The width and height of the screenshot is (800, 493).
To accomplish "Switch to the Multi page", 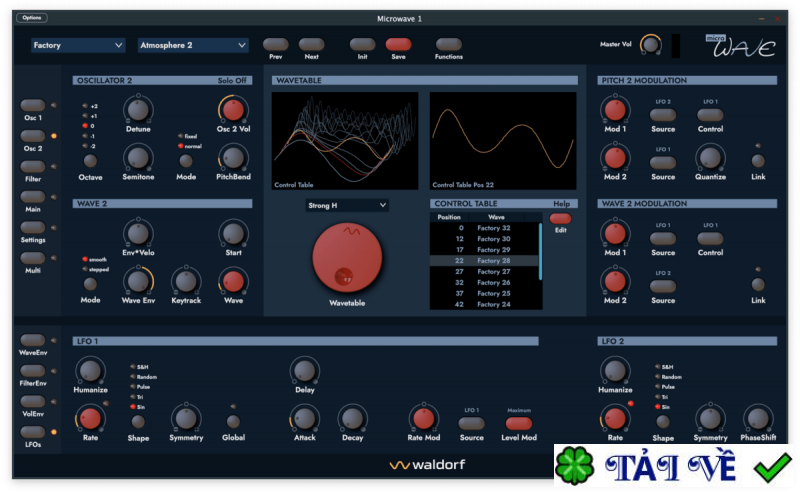I will 33,258.
